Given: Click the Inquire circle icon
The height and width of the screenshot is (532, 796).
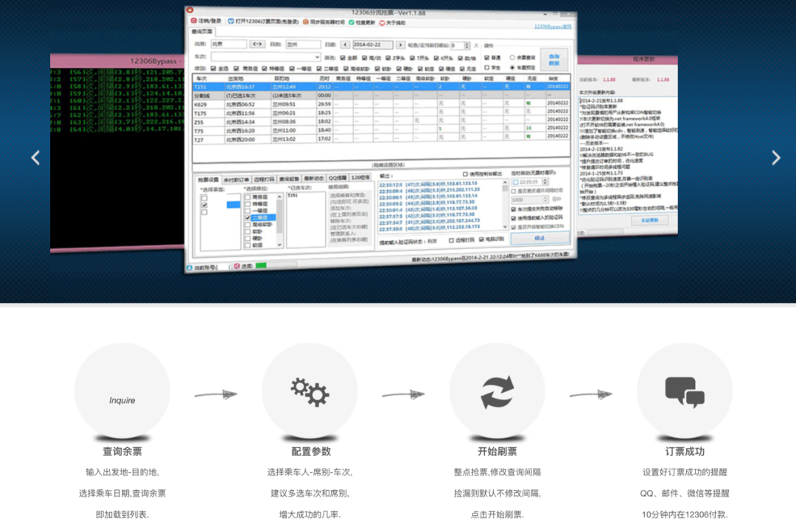Looking at the screenshot, I should 122,400.
